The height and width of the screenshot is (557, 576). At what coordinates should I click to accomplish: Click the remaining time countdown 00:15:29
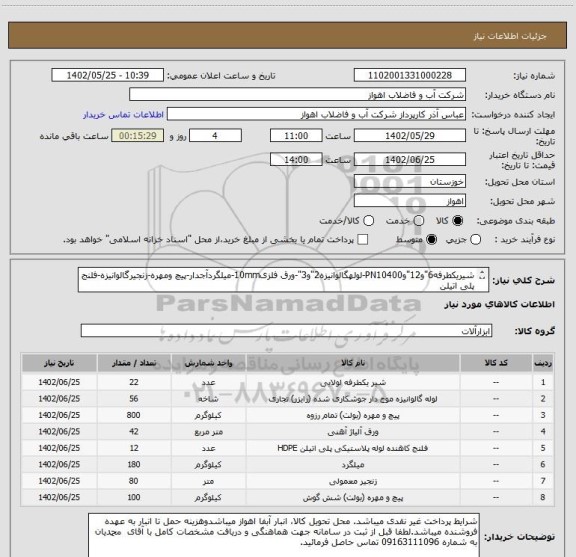pos(138,136)
